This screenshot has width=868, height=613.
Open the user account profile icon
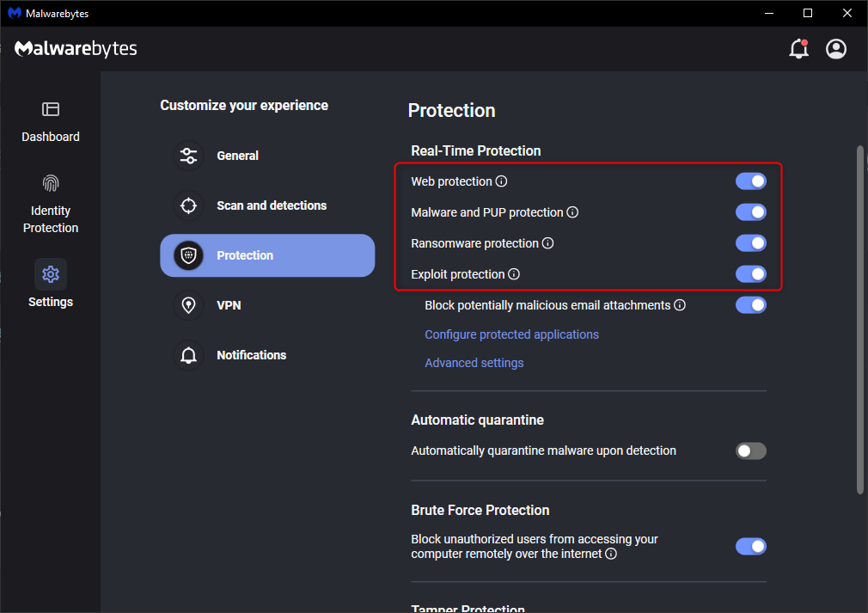click(836, 49)
